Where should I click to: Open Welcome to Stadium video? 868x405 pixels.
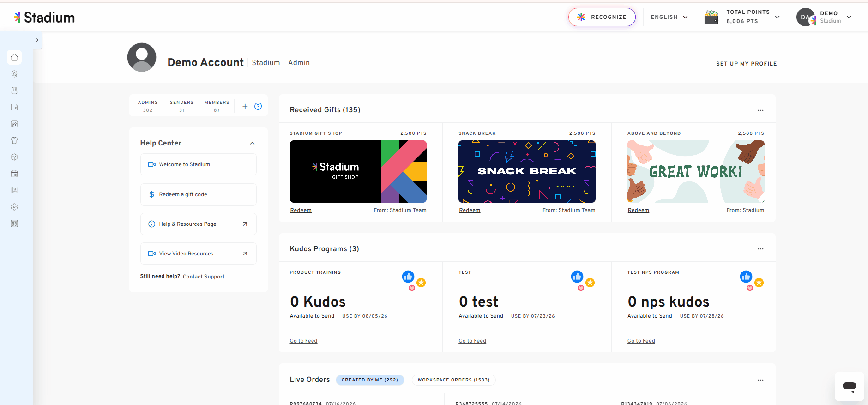coord(199,164)
